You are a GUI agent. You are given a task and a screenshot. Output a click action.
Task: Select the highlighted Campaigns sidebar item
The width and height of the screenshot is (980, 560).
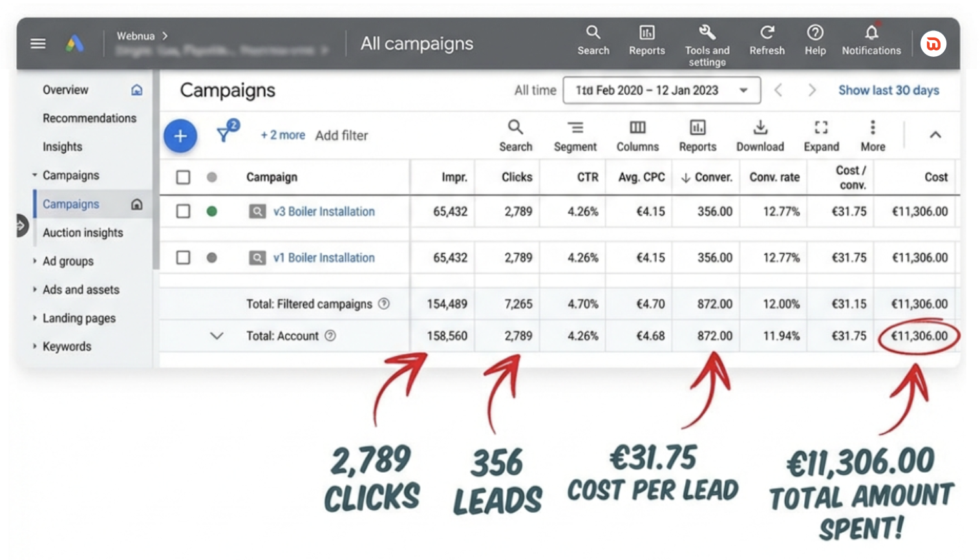92,204
